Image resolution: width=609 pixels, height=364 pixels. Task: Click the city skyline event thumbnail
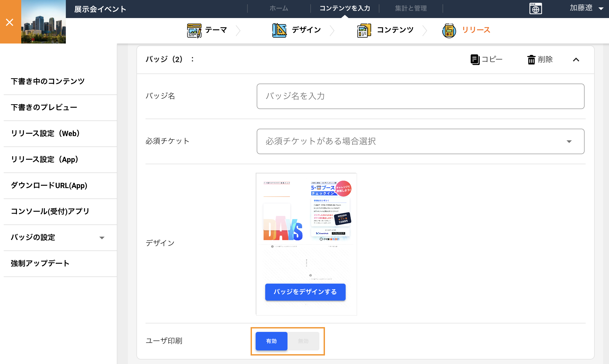[x=44, y=22]
